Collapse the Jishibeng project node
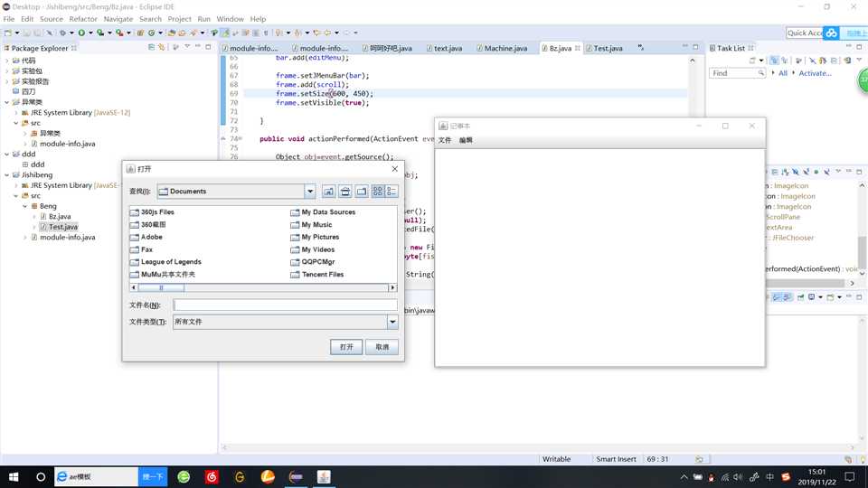Screen dimensions: 868x488 [6, 174]
